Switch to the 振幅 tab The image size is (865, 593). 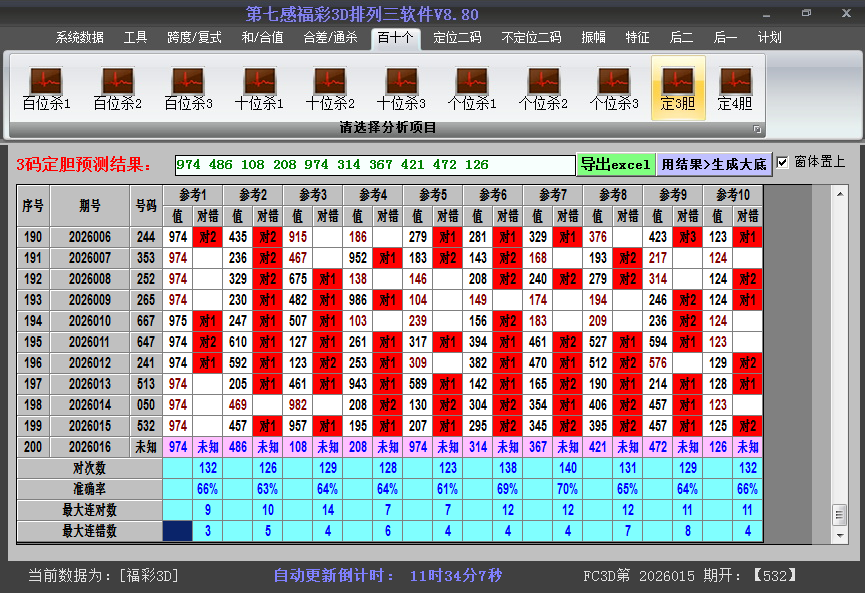(593, 38)
